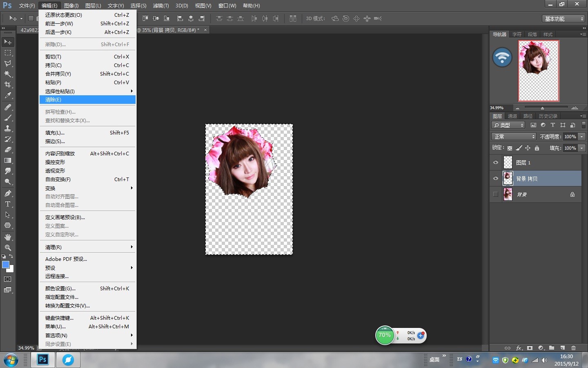Switch to the 历史记录 tab
Screen dimensions: 588x368
[x=548, y=116]
